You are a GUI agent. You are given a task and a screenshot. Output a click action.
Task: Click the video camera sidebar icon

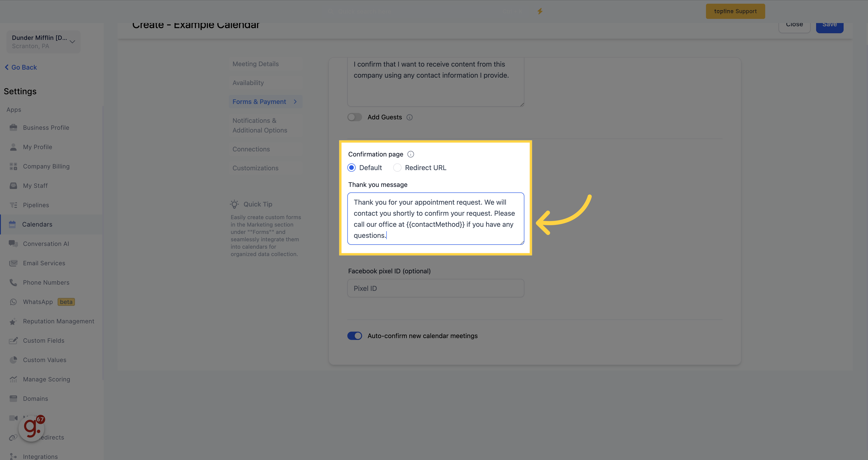click(x=13, y=418)
